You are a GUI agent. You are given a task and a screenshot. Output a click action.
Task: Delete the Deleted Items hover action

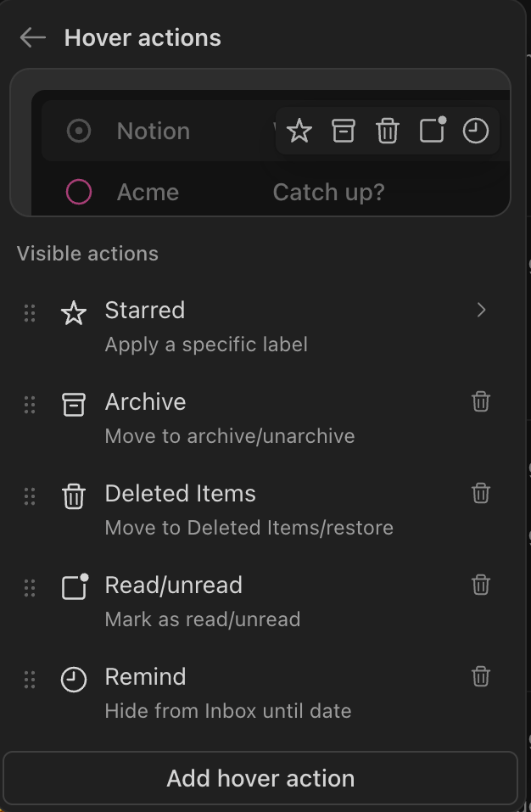pyautogui.click(x=480, y=493)
